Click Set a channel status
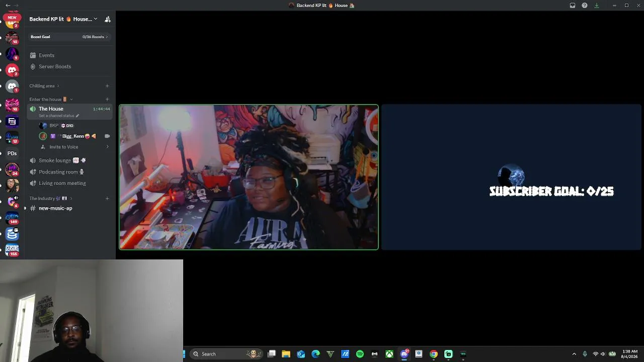 tap(58, 116)
